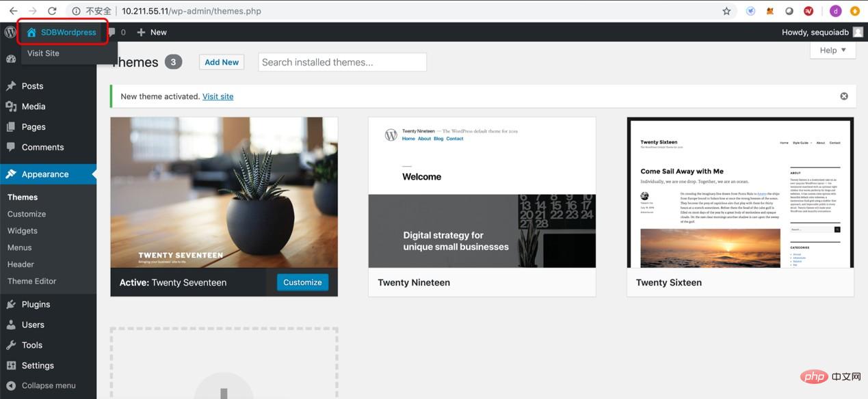Expand the Help dropdown tab
The width and height of the screenshot is (868, 399).
point(832,51)
